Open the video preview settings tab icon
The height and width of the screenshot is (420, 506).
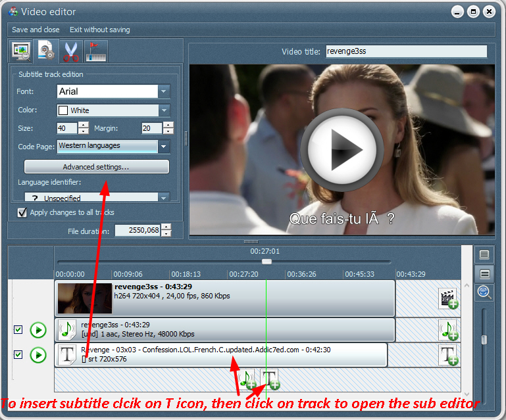(20, 51)
